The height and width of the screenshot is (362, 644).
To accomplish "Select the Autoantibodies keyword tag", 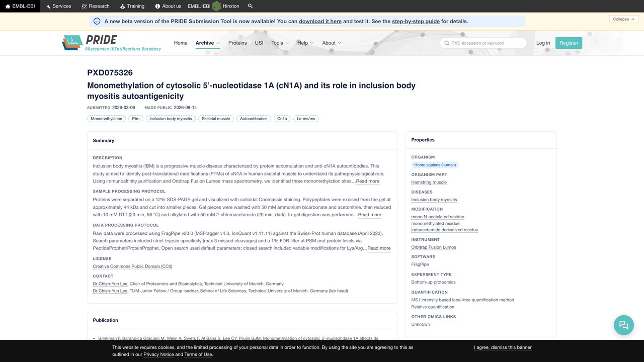I will 254,119.
